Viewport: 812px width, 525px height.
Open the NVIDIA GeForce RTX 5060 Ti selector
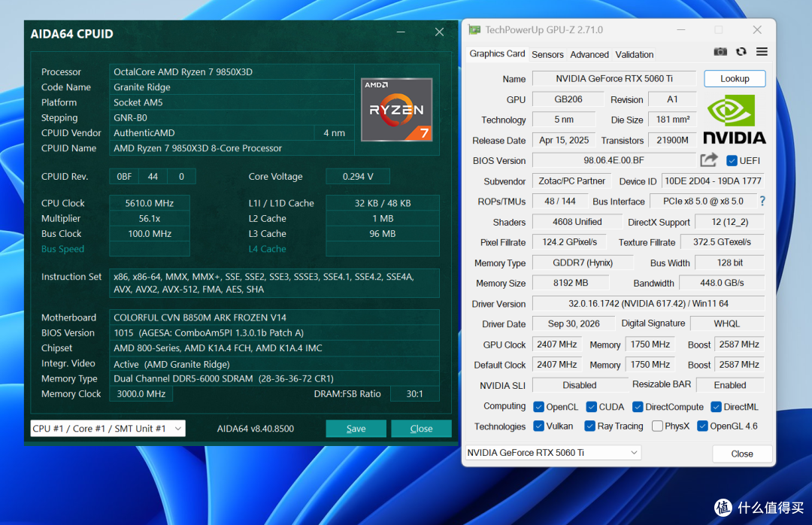[553, 453]
